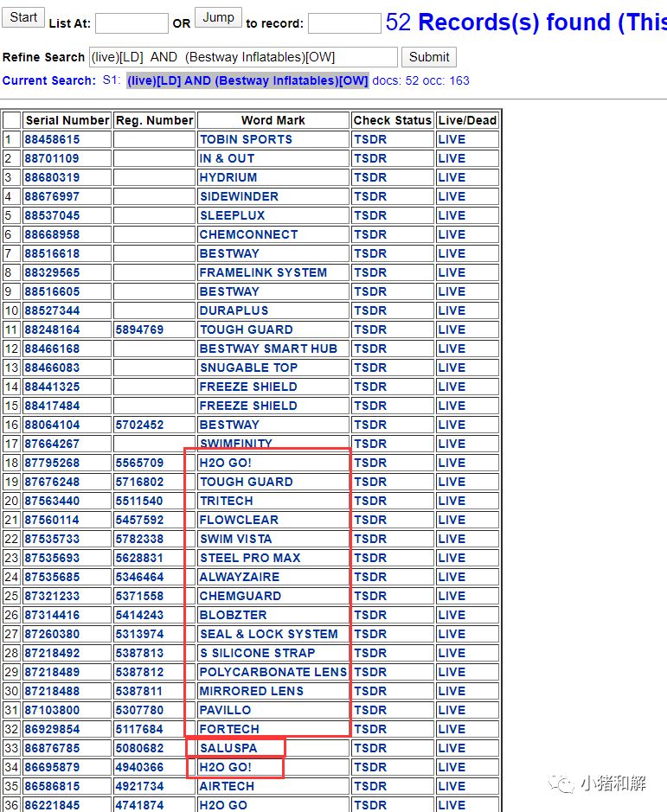Open the SALUSPA word mark link
Image resolution: width=667 pixels, height=812 pixels.
pos(228,748)
